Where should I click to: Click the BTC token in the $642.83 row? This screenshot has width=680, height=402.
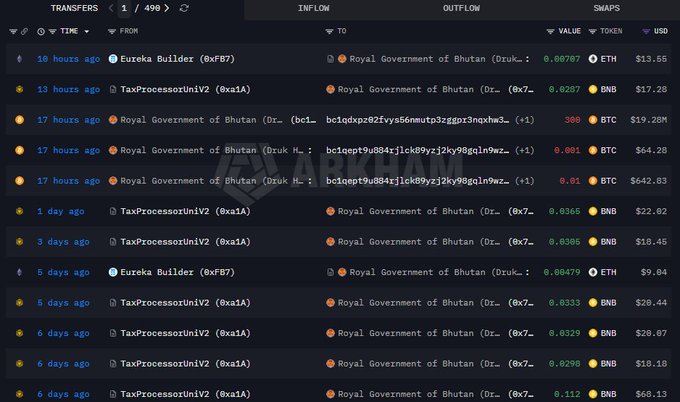coord(602,181)
